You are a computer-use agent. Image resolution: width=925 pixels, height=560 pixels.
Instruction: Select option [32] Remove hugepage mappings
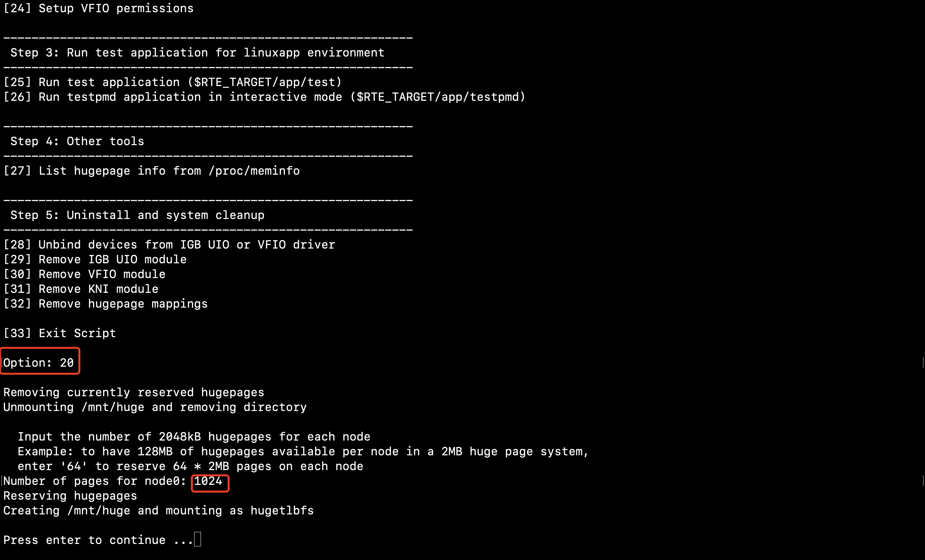click(x=105, y=304)
